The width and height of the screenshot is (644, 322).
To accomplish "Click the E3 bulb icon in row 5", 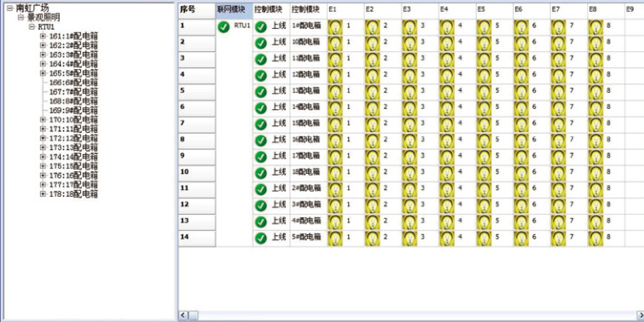I will click(409, 92).
